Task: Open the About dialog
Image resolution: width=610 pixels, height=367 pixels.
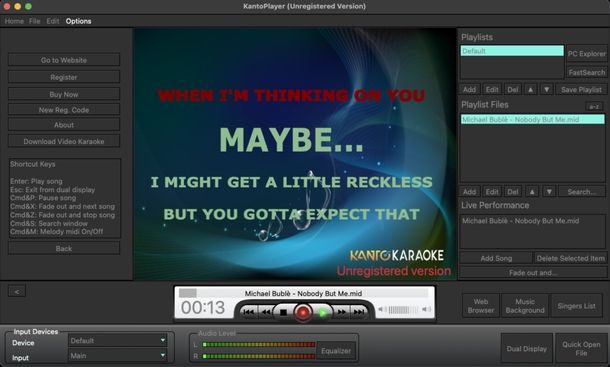Action: 64,125
